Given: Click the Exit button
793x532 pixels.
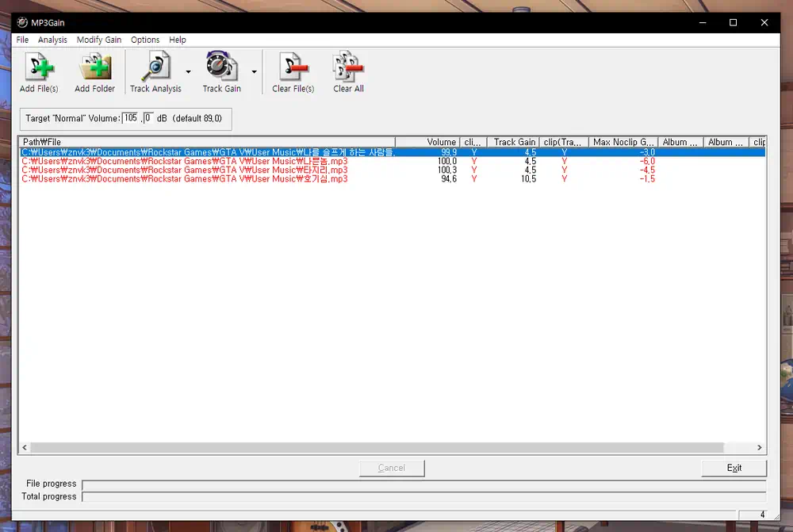Looking at the screenshot, I should pos(734,469).
